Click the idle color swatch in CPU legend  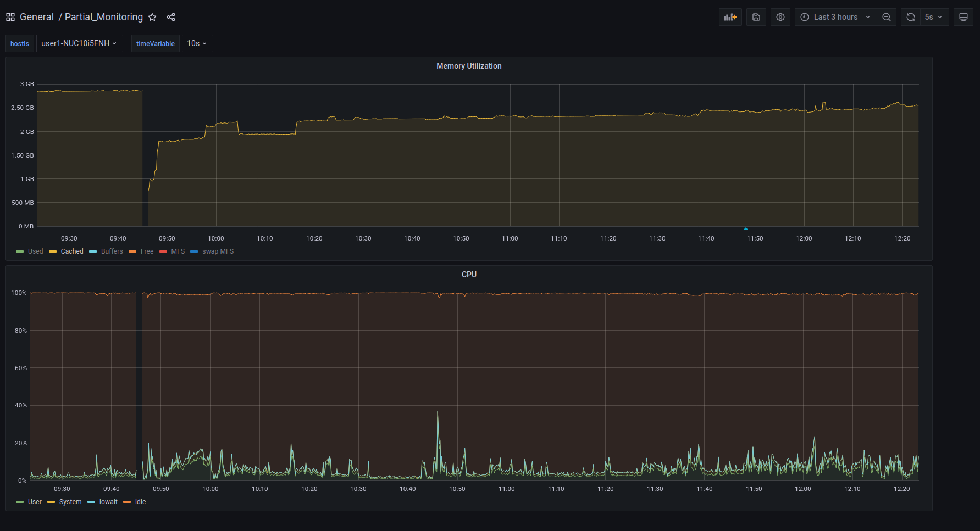[127, 502]
